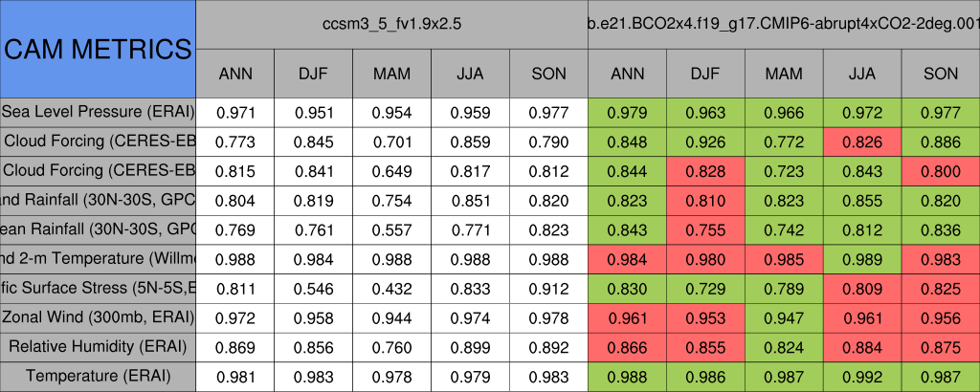Select the Pacific Surface Stress row label
Screen dimensions: 980x392
[x=98, y=288]
